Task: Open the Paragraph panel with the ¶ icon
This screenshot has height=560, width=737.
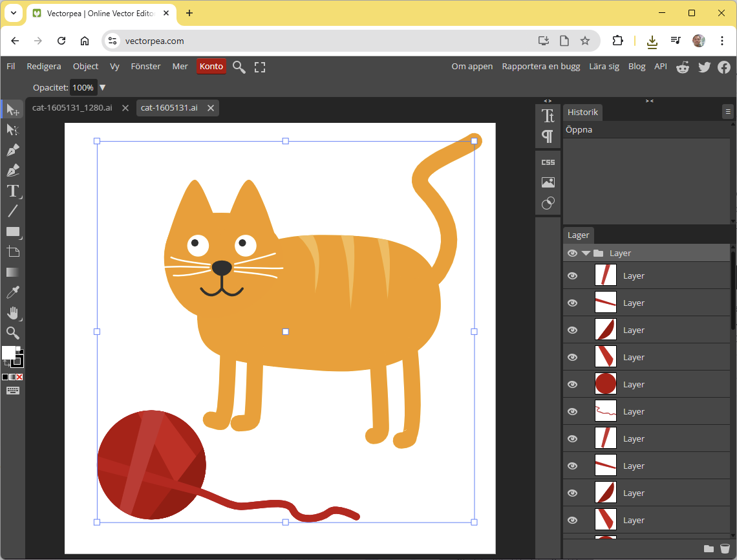Action: pos(548,136)
